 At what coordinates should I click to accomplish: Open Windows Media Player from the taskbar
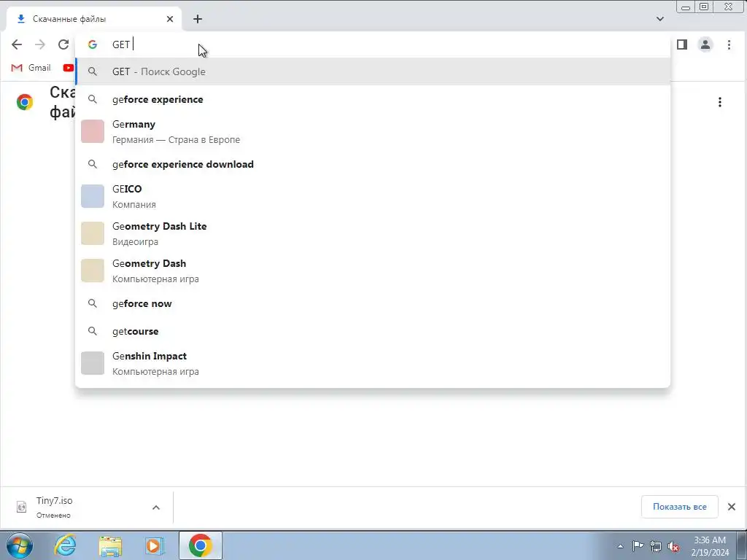click(154, 545)
